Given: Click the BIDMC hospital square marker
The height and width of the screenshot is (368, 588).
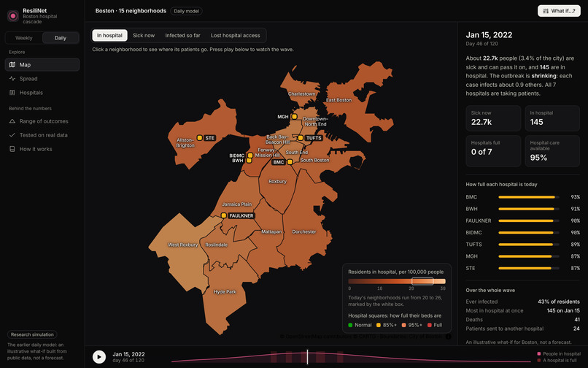Looking at the screenshot, I should coord(250,156).
